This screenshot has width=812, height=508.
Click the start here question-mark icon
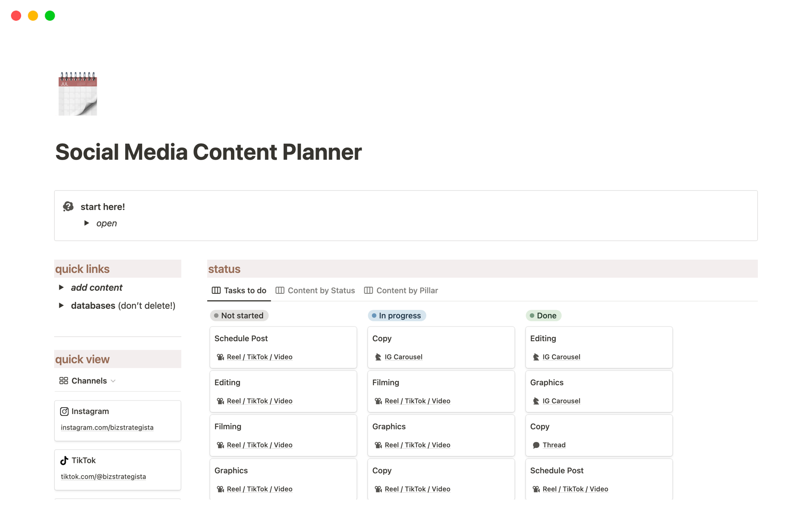pos(68,207)
